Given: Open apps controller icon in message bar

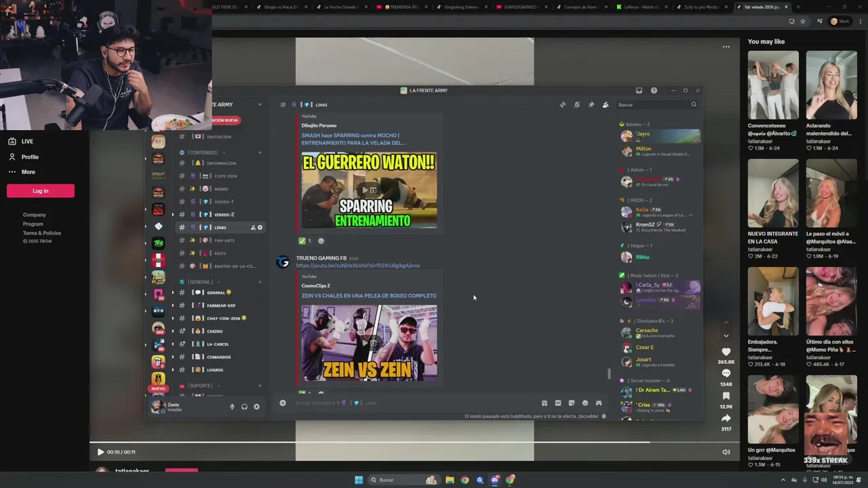Looking at the screenshot, I should 598,403.
